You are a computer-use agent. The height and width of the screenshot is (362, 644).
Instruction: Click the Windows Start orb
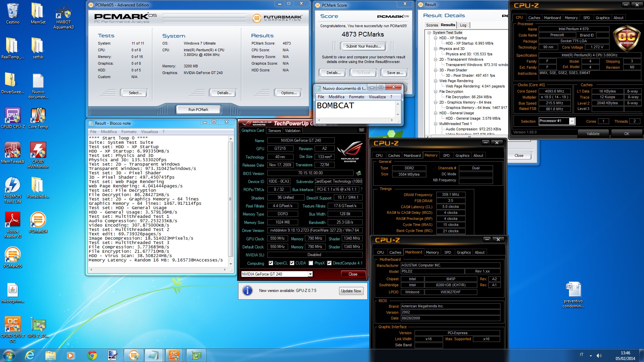point(9,355)
